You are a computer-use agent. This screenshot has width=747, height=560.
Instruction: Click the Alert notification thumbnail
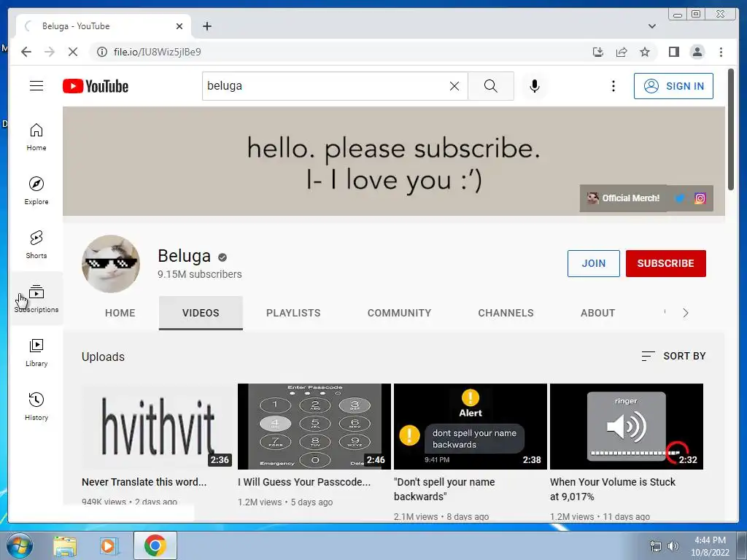pos(471,426)
